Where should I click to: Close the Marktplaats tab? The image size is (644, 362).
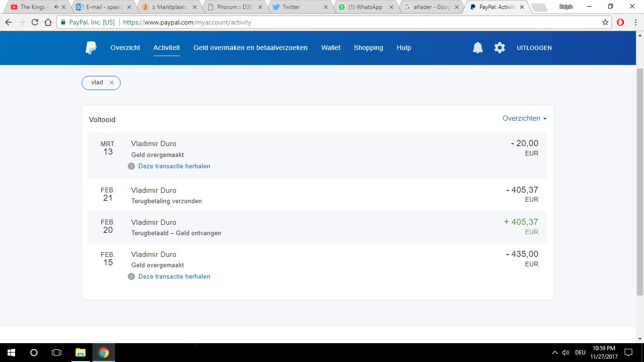(195, 7)
